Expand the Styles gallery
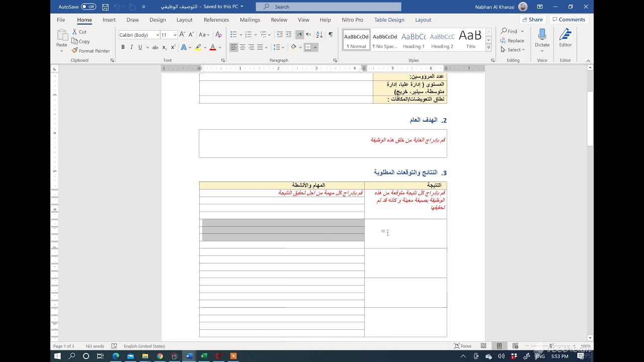The width and height of the screenshot is (644, 362). (488, 48)
